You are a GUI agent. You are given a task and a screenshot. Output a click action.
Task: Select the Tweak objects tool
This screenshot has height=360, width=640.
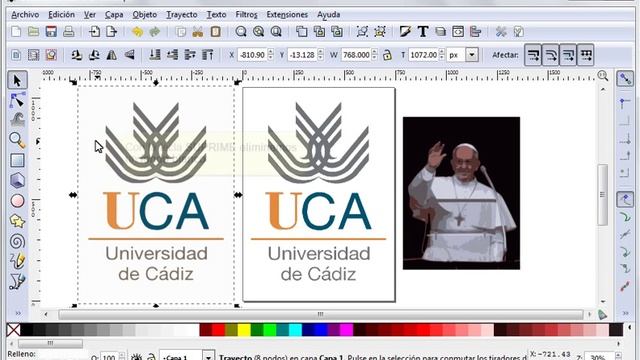tap(17, 120)
